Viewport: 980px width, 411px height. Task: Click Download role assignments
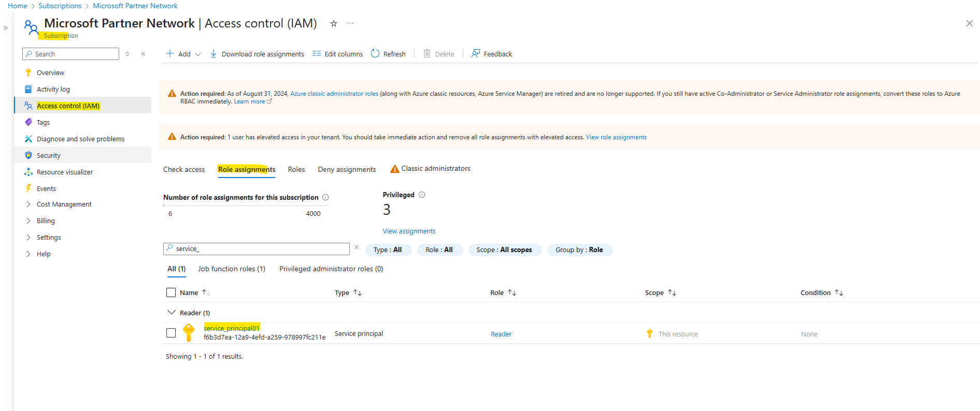[x=257, y=54]
